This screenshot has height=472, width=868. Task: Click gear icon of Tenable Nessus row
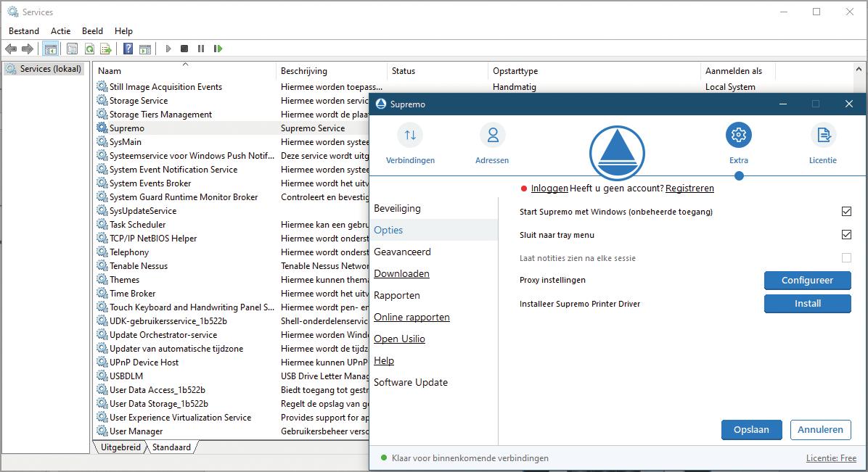click(102, 265)
